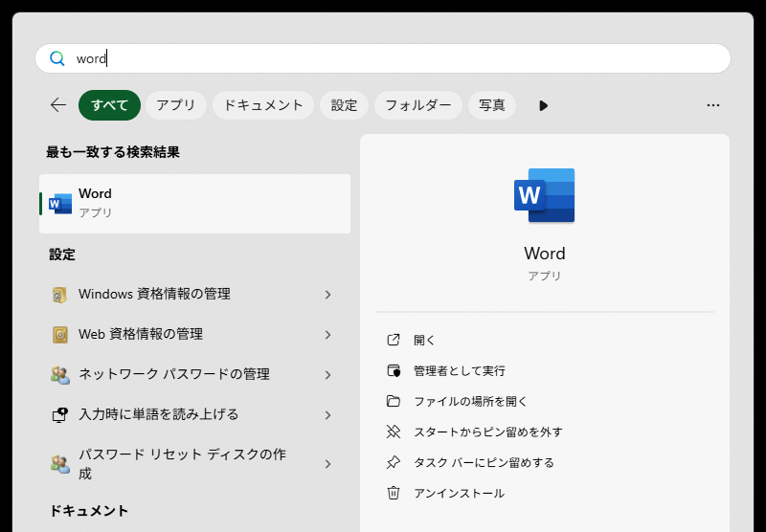Switch to the 設定 filter tab
Viewport: 766px width, 532px height.
(x=344, y=105)
